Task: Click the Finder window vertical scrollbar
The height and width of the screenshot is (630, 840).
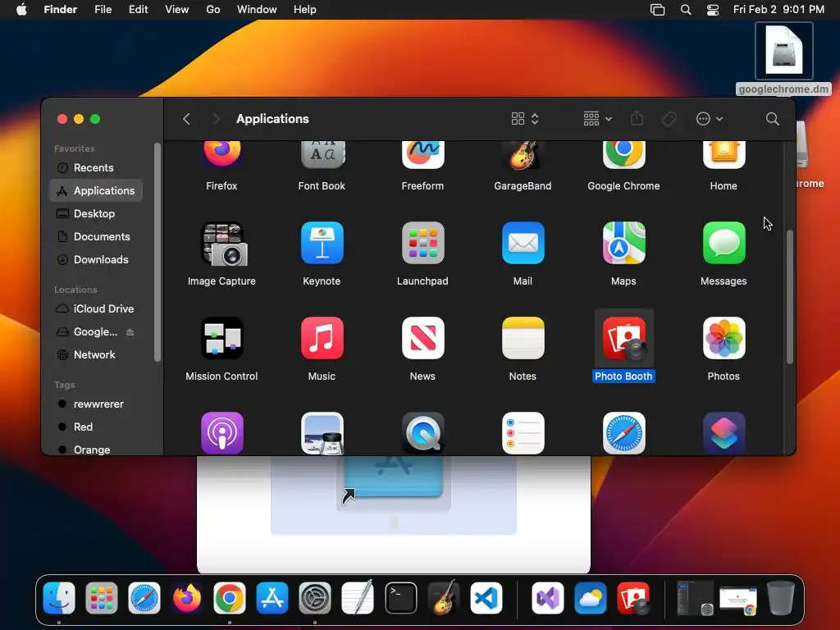Action: tap(790, 297)
